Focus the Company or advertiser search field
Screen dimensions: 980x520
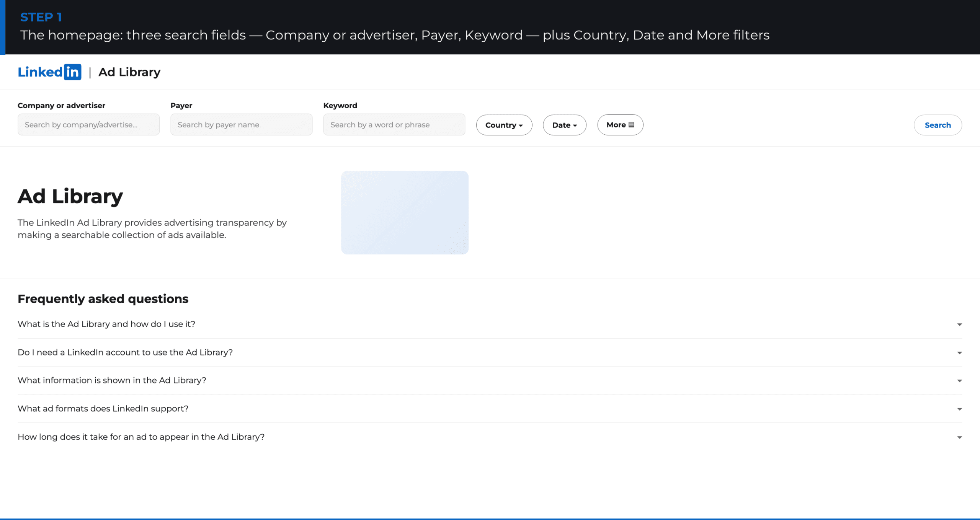[88, 124]
